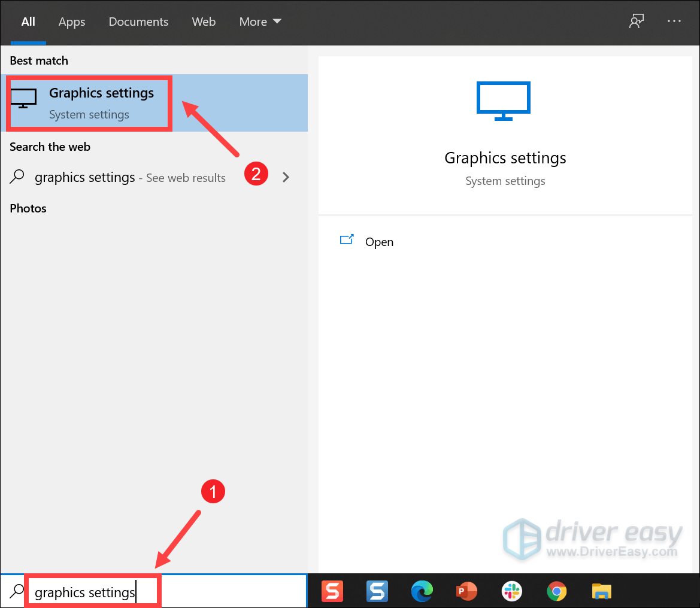This screenshot has width=700, height=608.
Task: Select 'graphics settings - See web results'
Action: point(129,177)
